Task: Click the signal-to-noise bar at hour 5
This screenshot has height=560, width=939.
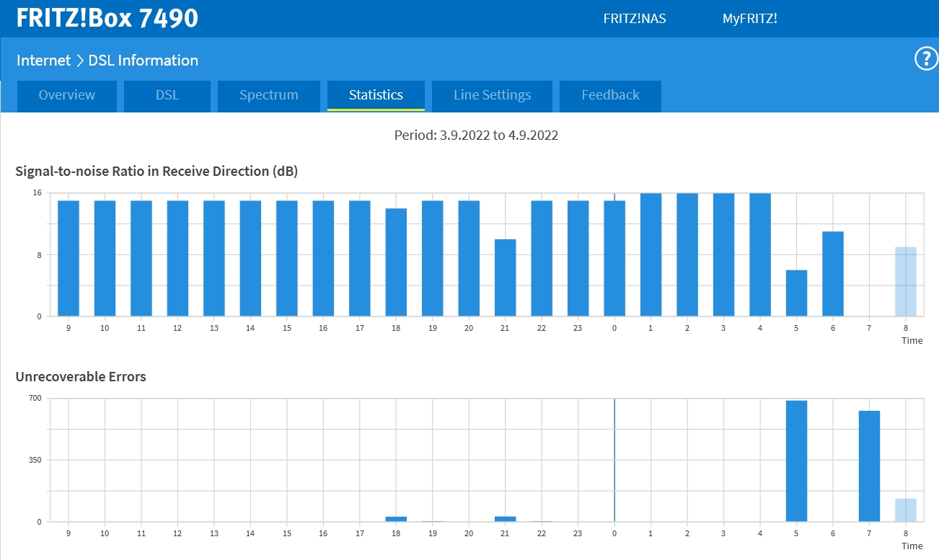Action: pyautogui.click(x=796, y=293)
